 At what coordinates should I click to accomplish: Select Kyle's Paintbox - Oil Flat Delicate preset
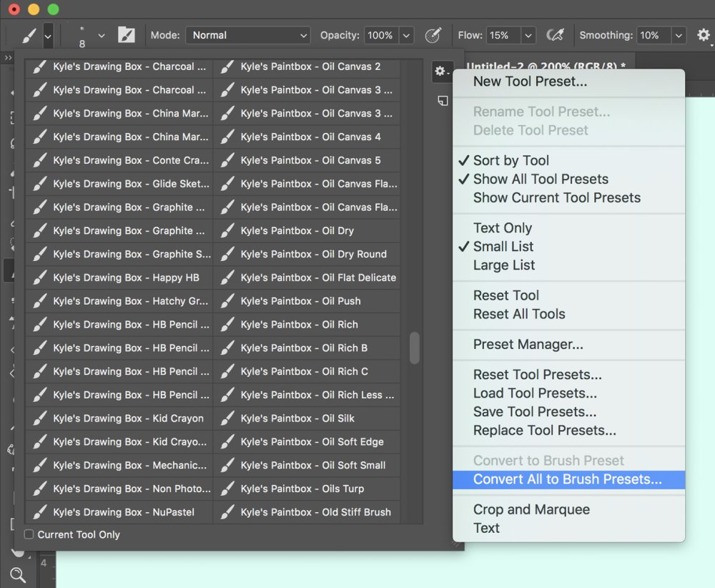click(x=307, y=278)
